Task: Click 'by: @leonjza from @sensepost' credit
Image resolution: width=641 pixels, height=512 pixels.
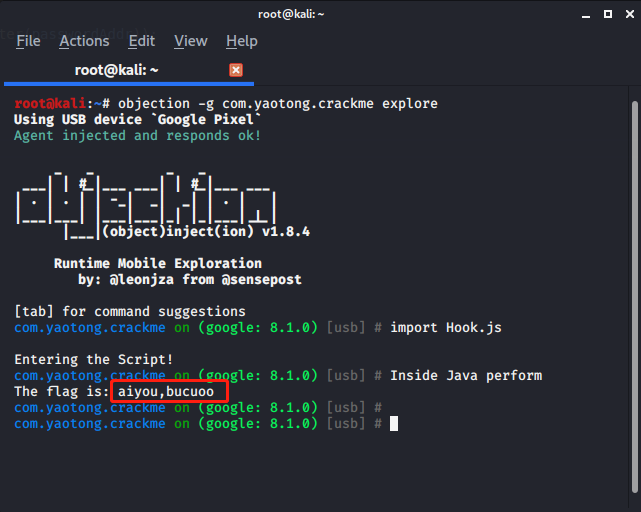Action: (190, 279)
